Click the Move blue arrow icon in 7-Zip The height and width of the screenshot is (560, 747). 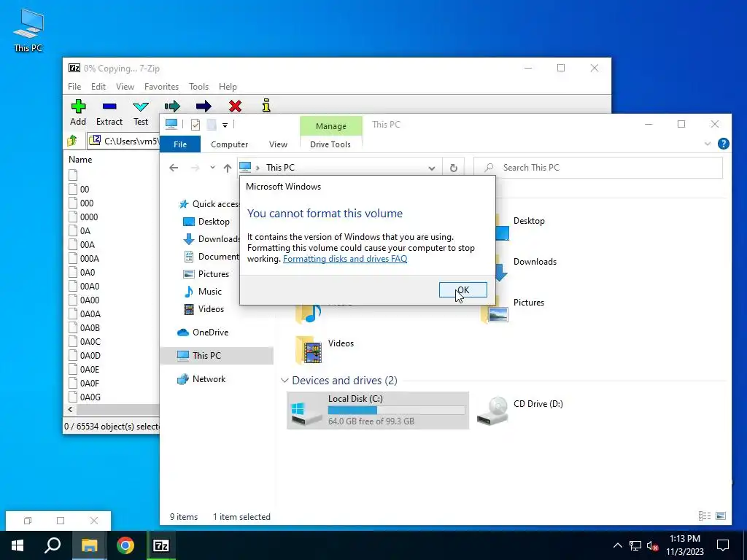[x=204, y=106]
